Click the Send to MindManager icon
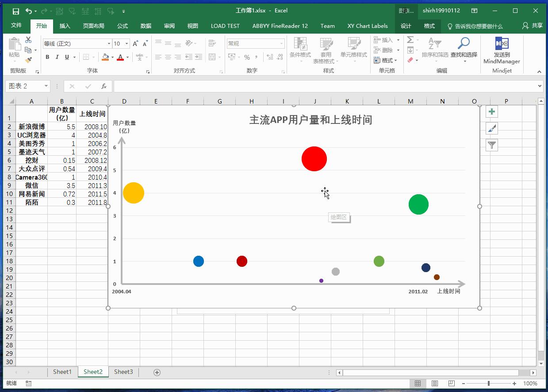The height and width of the screenshot is (392, 548). point(502,43)
